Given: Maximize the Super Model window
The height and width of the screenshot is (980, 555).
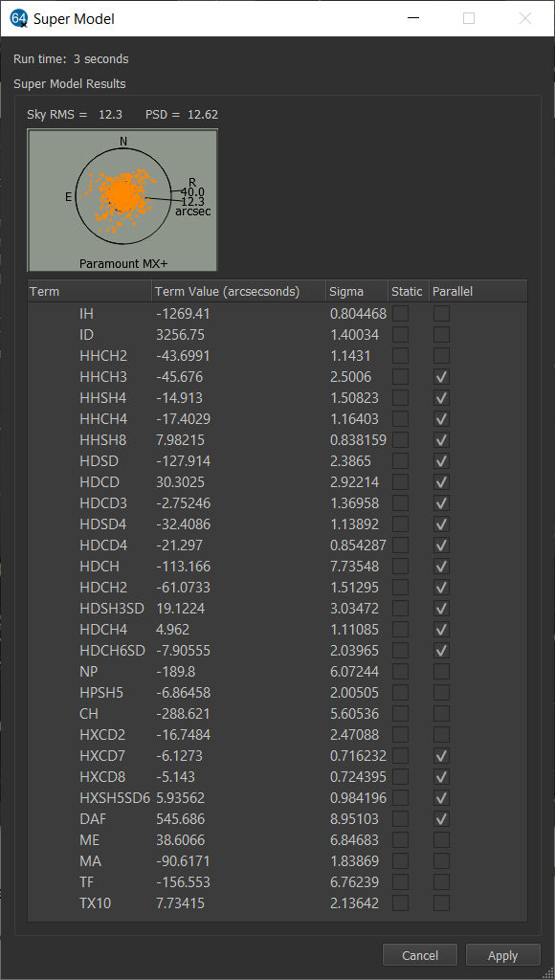Looking at the screenshot, I should point(469,19).
